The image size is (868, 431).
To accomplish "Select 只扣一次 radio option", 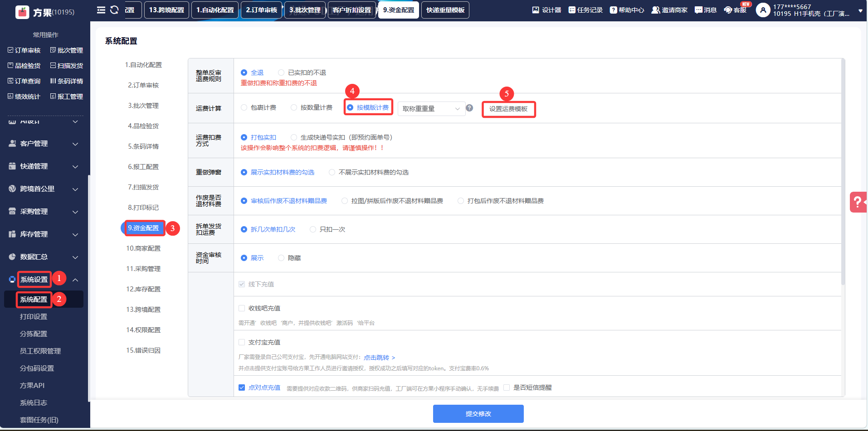I will (x=313, y=229).
